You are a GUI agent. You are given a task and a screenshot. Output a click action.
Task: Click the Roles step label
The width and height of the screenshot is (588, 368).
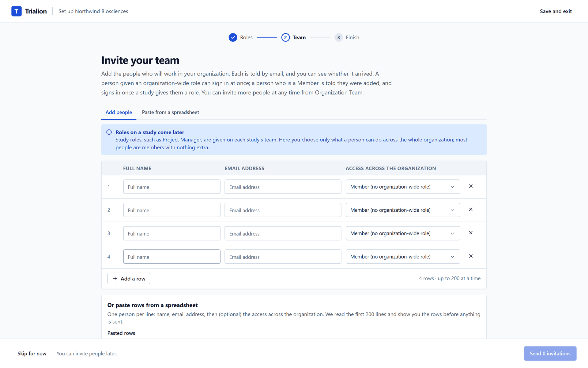246,37
